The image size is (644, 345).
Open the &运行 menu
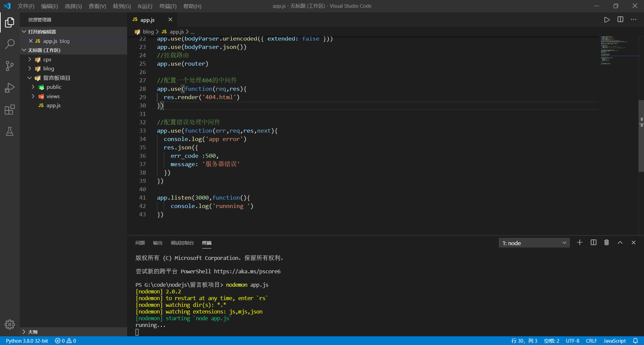click(145, 6)
